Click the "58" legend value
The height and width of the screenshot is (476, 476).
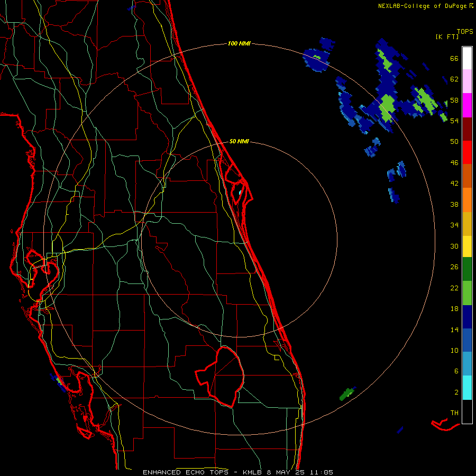point(454,100)
